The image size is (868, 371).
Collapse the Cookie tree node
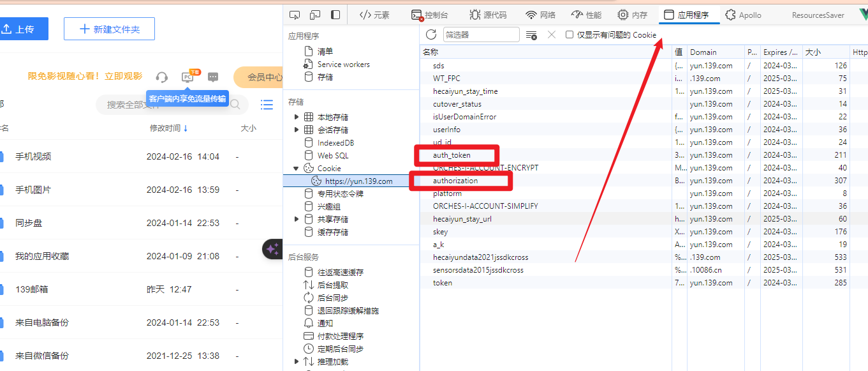click(x=296, y=168)
